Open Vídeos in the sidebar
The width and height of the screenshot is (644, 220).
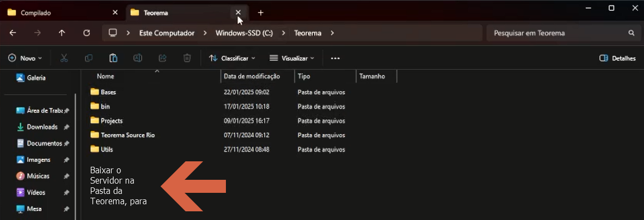31,192
